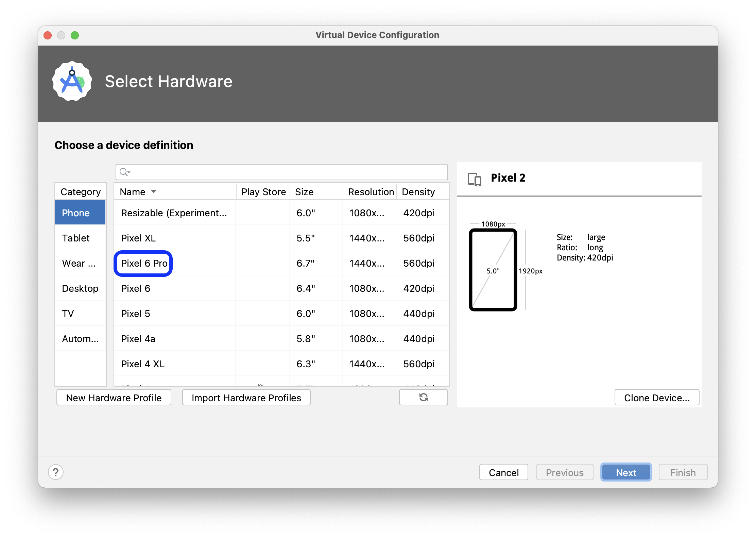Select the Pixel 6 Pro row
Image resolution: width=756 pixels, height=538 pixels.
click(x=282, y=263)
